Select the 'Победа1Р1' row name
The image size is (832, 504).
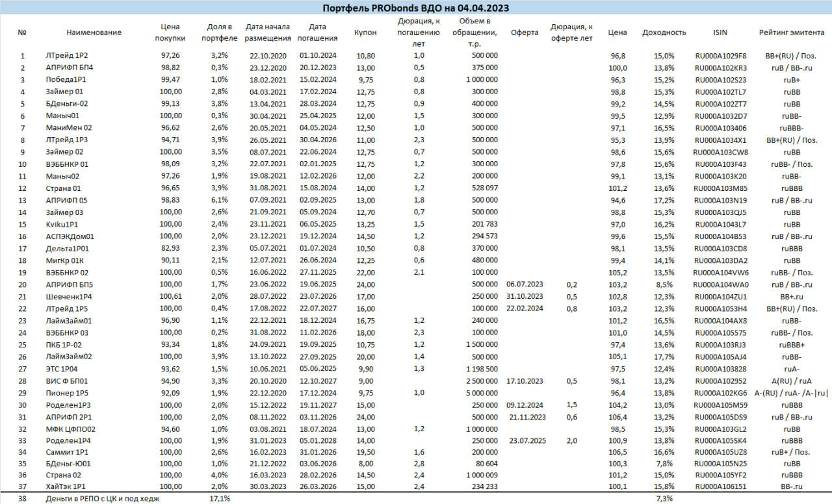[66, 79]
